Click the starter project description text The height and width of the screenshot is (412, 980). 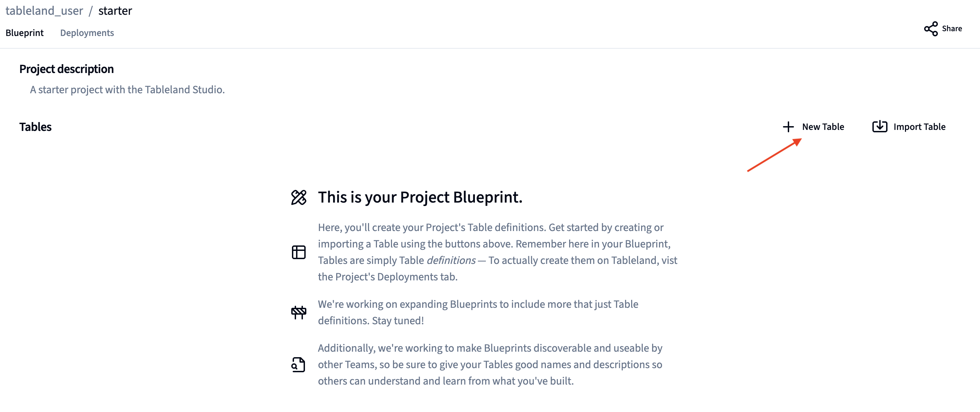click(x=127, y=90)
